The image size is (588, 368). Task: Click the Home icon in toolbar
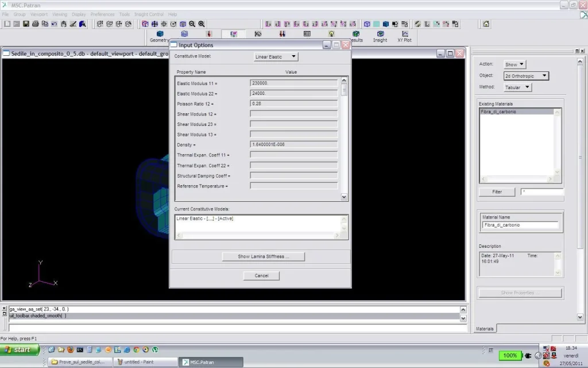point(486,24)
